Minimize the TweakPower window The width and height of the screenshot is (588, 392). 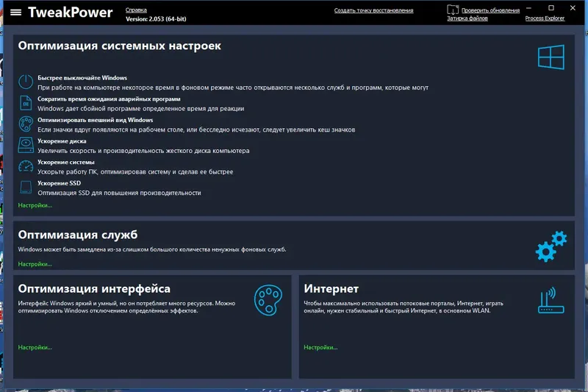(x=528, y=8)
